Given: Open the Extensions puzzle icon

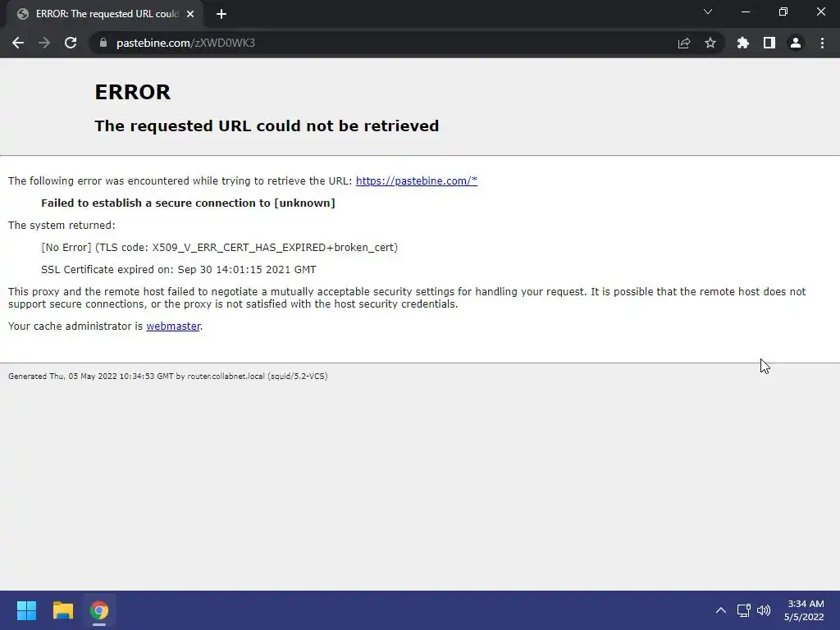Looking at the screenshot, I should coord(743,43).
